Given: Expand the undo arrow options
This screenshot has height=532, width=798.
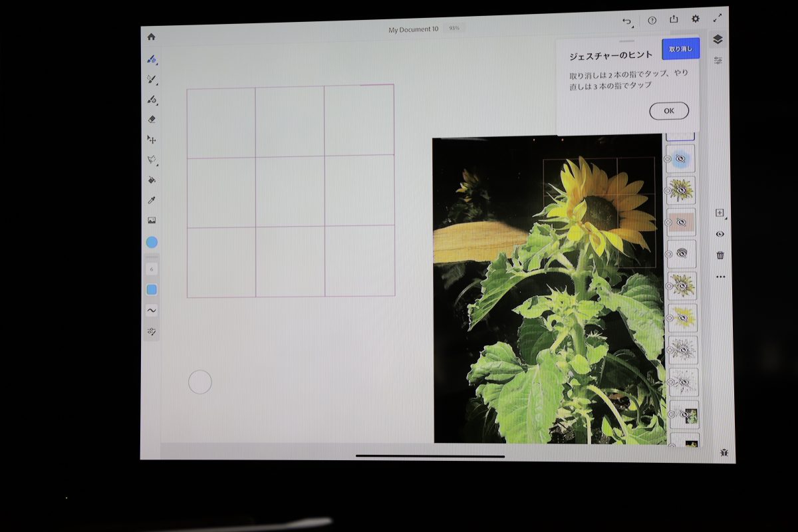Looking at the screenshot, I should pos(627,21).
